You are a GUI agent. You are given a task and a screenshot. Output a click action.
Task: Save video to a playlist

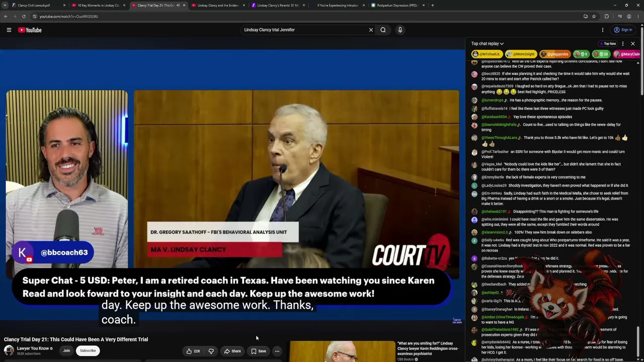pos(259,351)
